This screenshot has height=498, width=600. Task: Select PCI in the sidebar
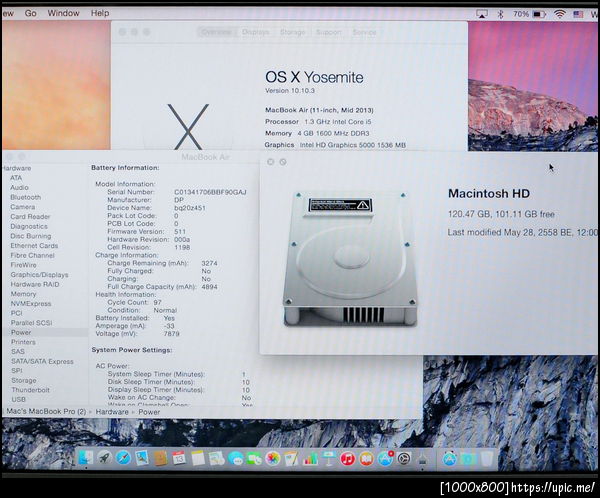[x=16, y=313]
